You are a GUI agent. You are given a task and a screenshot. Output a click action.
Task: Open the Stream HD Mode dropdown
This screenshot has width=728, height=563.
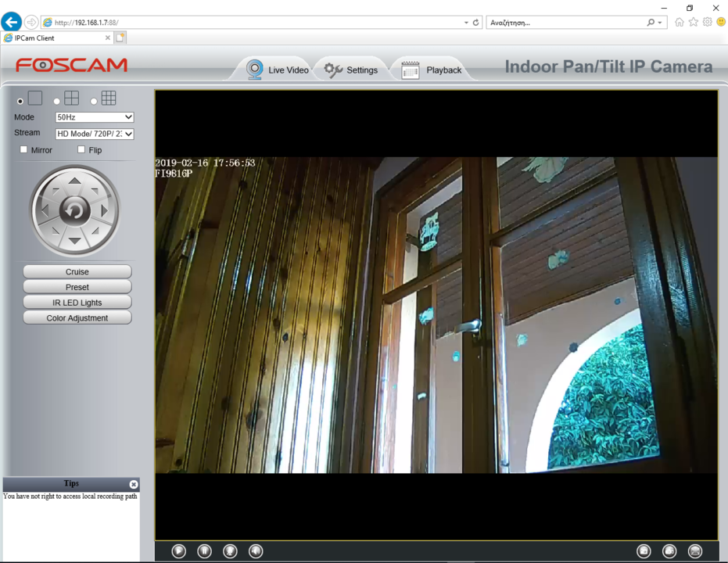coord(95,134)
